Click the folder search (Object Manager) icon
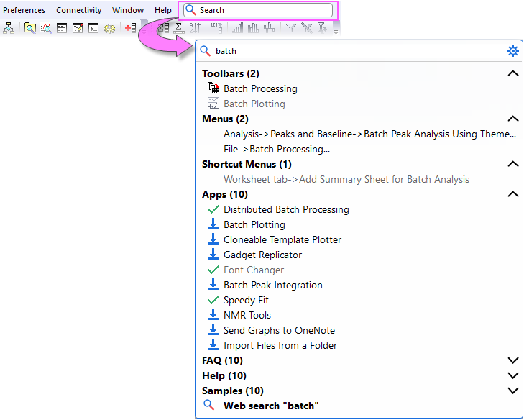This screenshot has height=420, width=524. click(x=30, y=28)
